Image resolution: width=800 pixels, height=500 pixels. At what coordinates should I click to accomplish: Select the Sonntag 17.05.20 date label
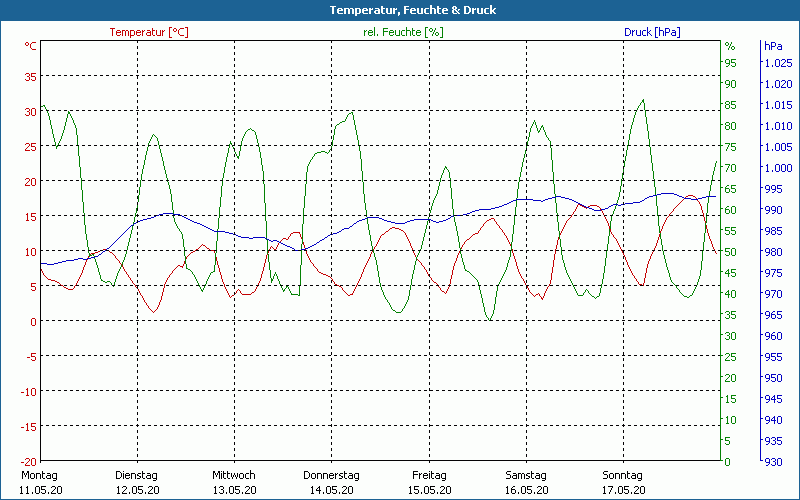click(623, 482)
